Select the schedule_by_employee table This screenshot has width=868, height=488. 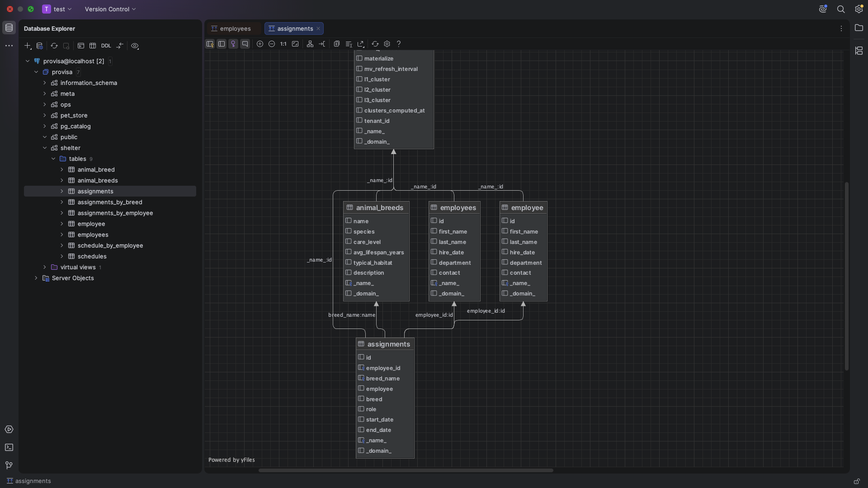click(x=110, y=245)
